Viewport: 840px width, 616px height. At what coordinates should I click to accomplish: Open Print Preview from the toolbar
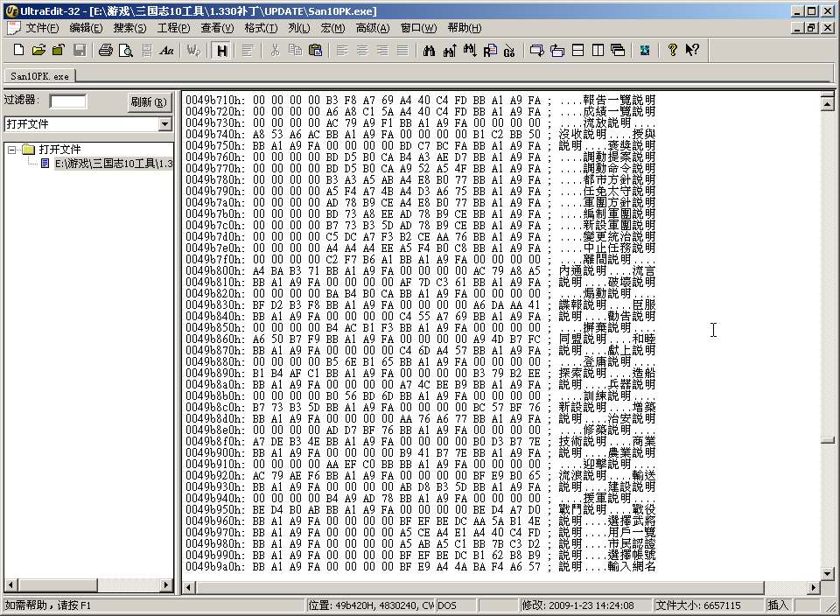pyautogui.click(x=126, y=51)
